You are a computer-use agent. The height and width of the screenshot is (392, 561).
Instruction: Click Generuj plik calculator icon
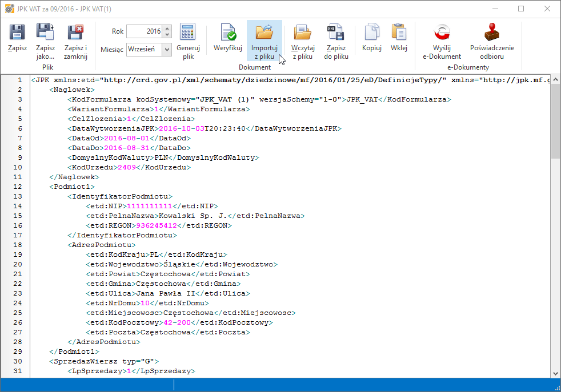(x=188, y=33)
